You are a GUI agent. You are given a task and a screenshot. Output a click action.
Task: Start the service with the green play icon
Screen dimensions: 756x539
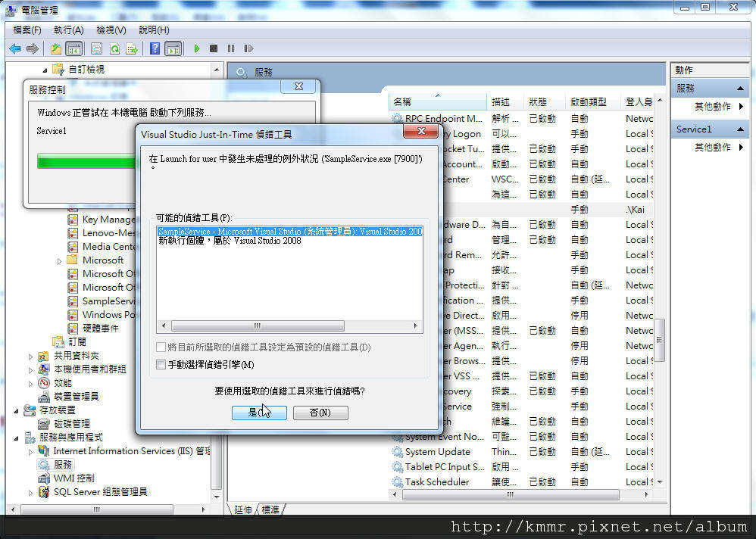197,48
